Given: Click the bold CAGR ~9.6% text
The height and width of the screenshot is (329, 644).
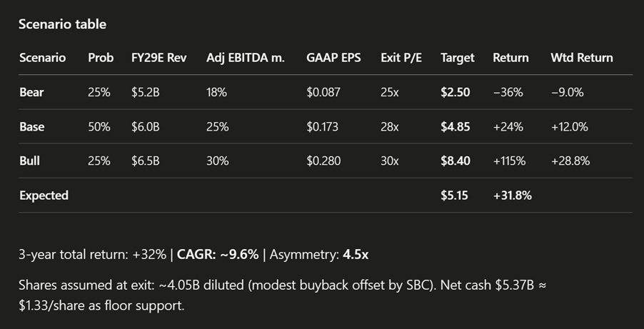Looking at the screenshot, I should pos(218,254).
